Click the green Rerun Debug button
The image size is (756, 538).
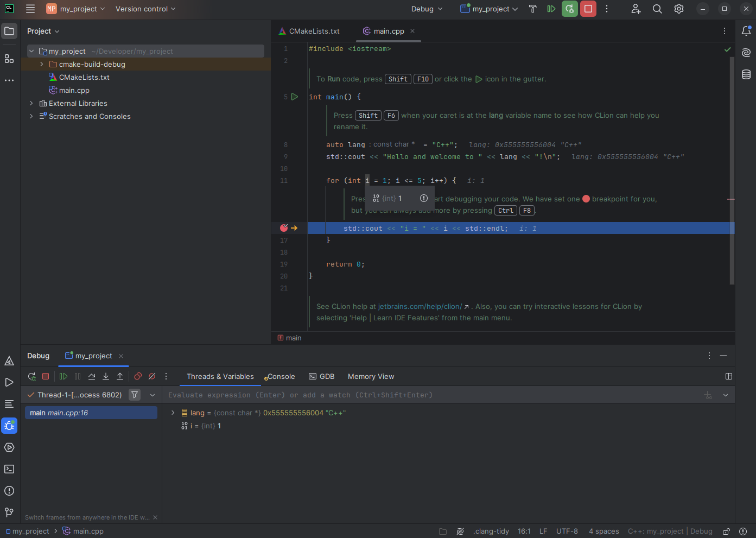click(570, 9)
